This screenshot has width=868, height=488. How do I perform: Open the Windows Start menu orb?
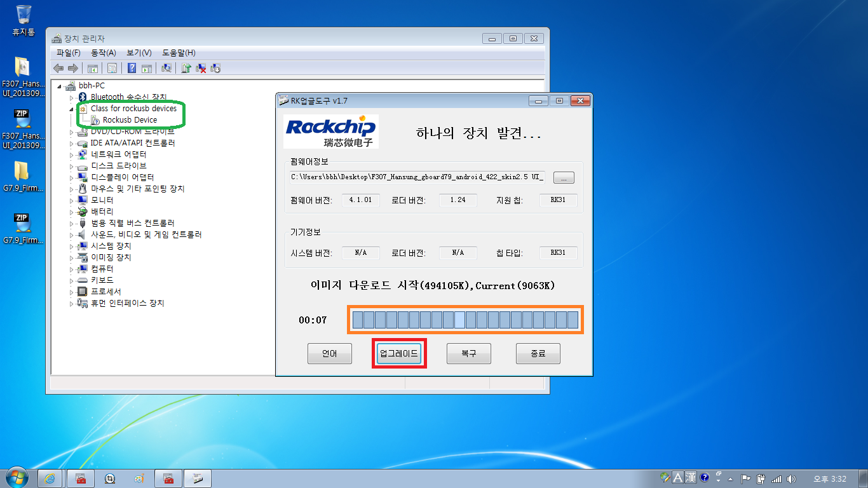pos(17,478)
